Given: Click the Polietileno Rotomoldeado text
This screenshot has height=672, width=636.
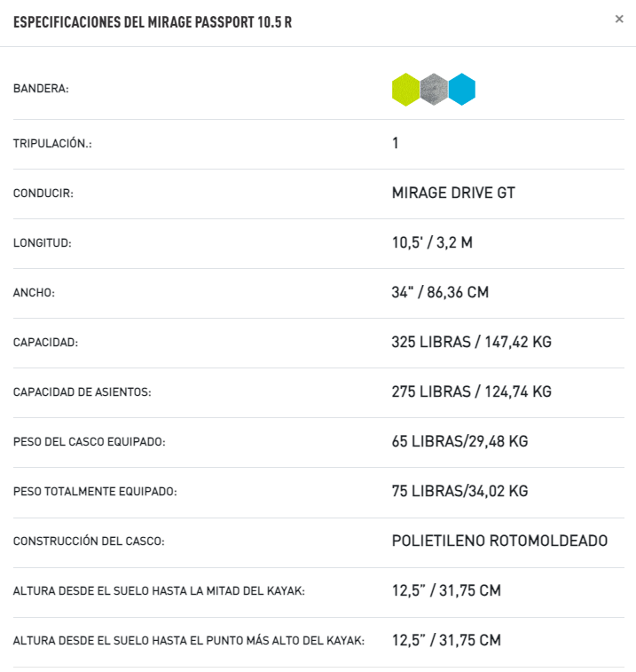Looking at the screenshot, I should pos(499,541).
